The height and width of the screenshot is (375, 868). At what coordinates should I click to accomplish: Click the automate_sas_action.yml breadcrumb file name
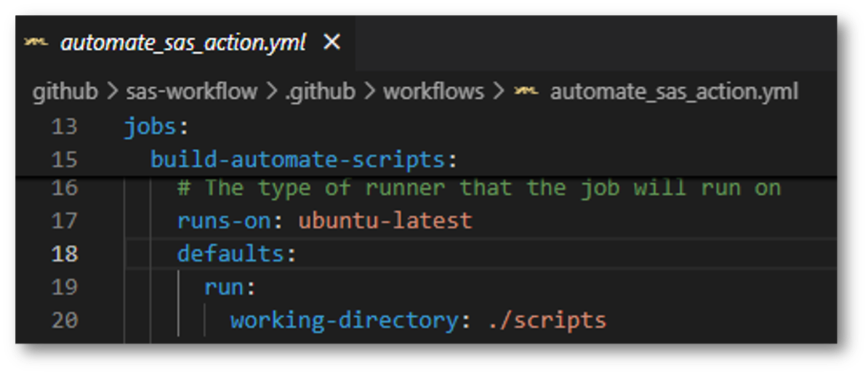pyautogui.click(x=674, y=92)
